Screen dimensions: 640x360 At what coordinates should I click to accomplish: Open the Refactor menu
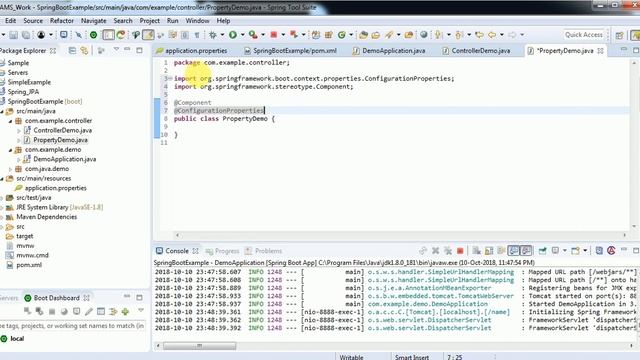62,21
